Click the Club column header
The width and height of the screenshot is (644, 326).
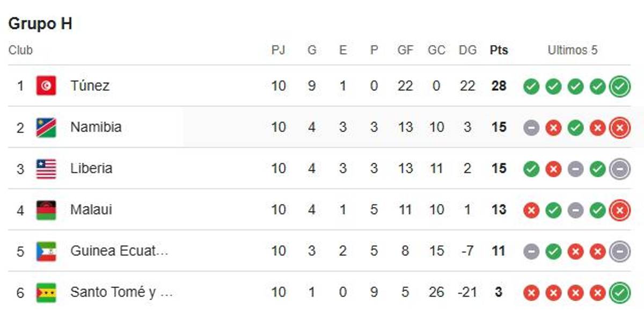[20, 50]
